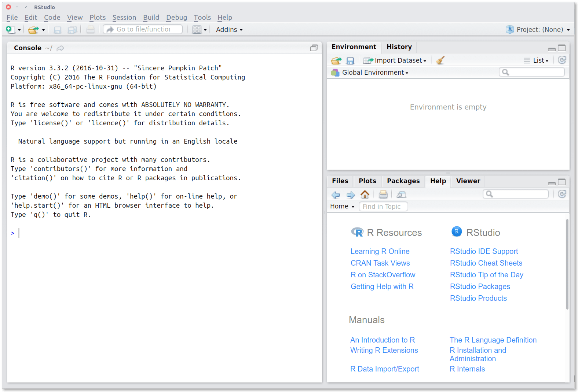Viewport: 578px width, 392px height.
Task: Click the print topic icon in Help
Action: pyautogui.click(x=383, y=195)
